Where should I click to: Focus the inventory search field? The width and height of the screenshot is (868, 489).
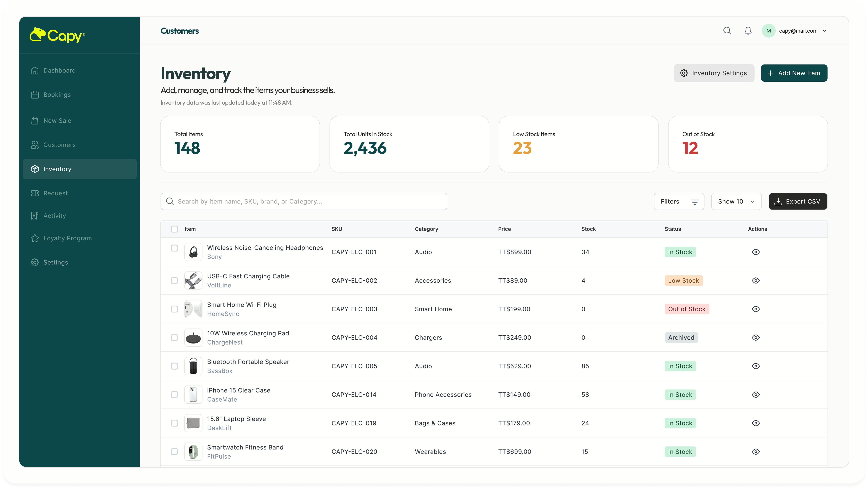tap(304, 201)
